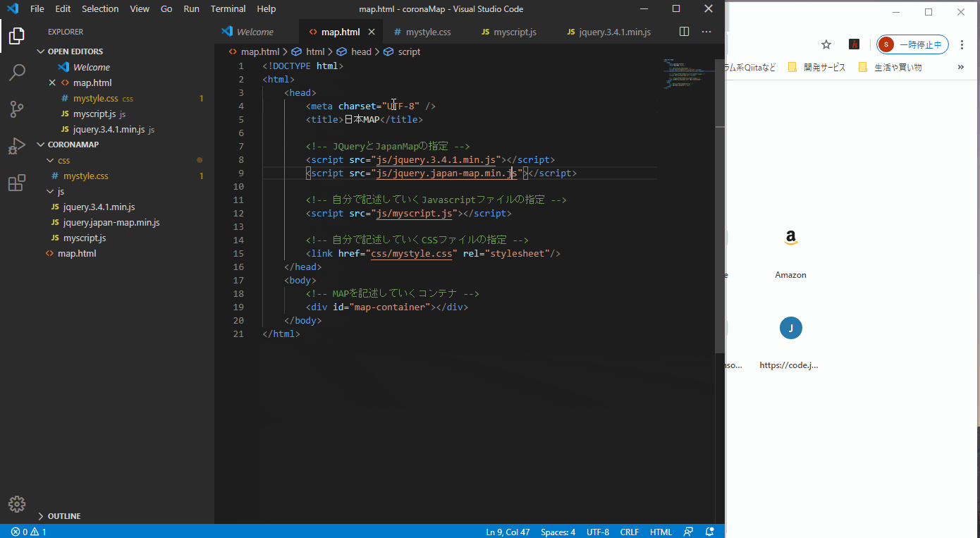Screen dimensions: 980x538
Task: Open the Search view
Action: (x=17, y=73)
